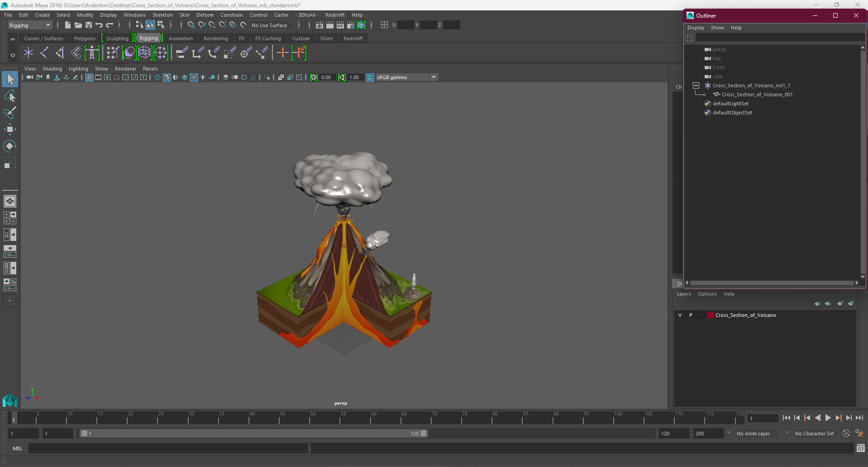Select Cross_Section_of_Volcano_001 in Outliner
868x467 pixels.
[x=757, y=94]
